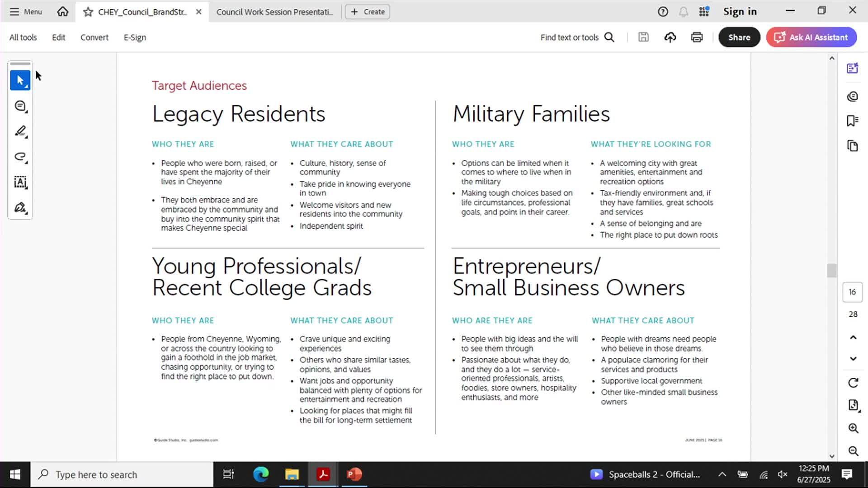Open the Convert menu
The width and height of the screenshot is (868, 488).
(94, 37)
